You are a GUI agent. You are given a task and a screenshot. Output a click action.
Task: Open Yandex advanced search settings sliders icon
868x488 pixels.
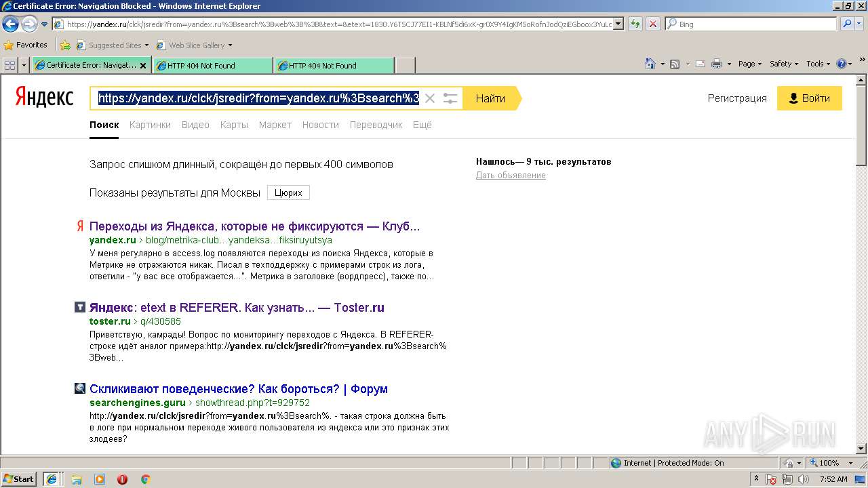click(450, 98)
